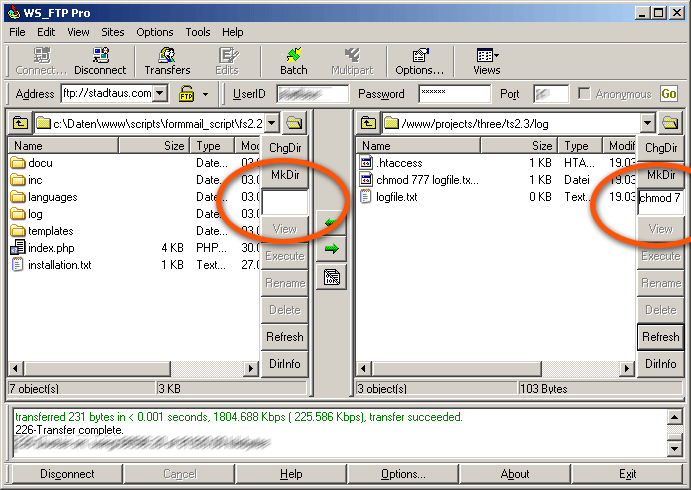
Task: Open the Views toolbar icon
Action: [487, 61]
